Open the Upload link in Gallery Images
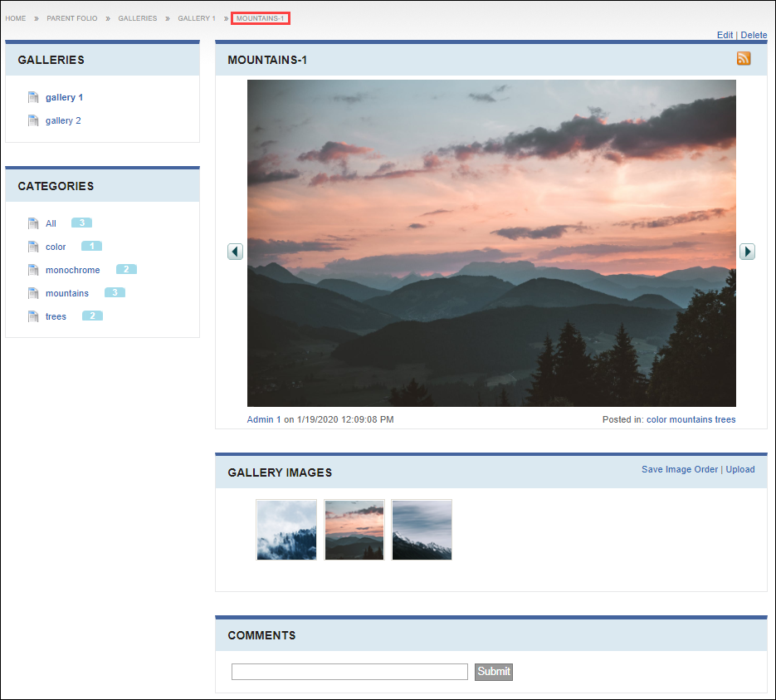Viewport: 776px width, 700px height. (739, 469)
